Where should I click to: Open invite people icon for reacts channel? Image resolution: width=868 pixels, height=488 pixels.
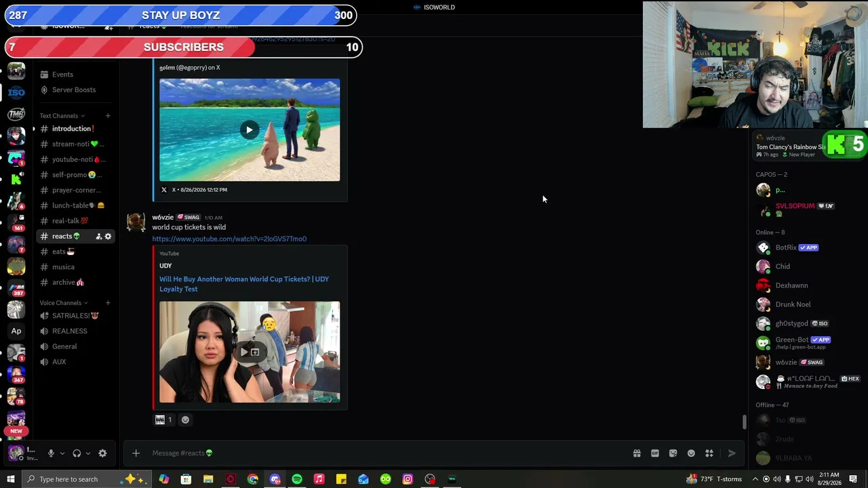coord(98,237)
